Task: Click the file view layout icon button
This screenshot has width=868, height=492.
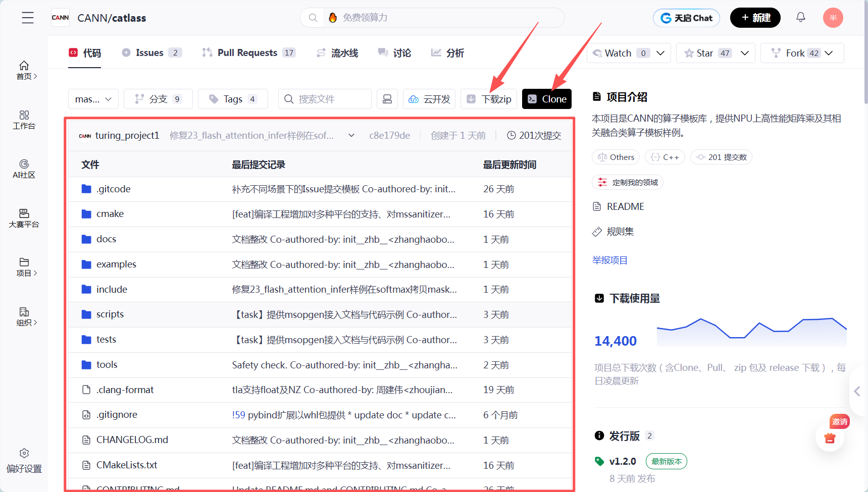Action: [387, 99]
